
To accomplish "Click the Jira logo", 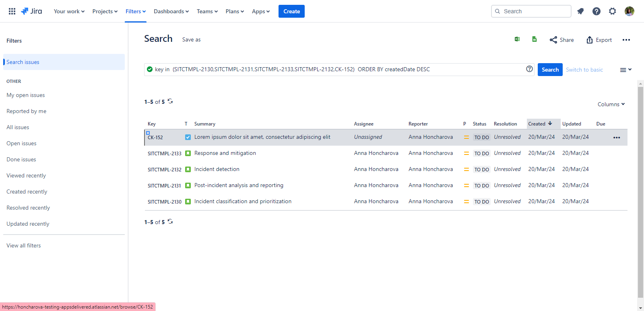I will tap(31, 11).
